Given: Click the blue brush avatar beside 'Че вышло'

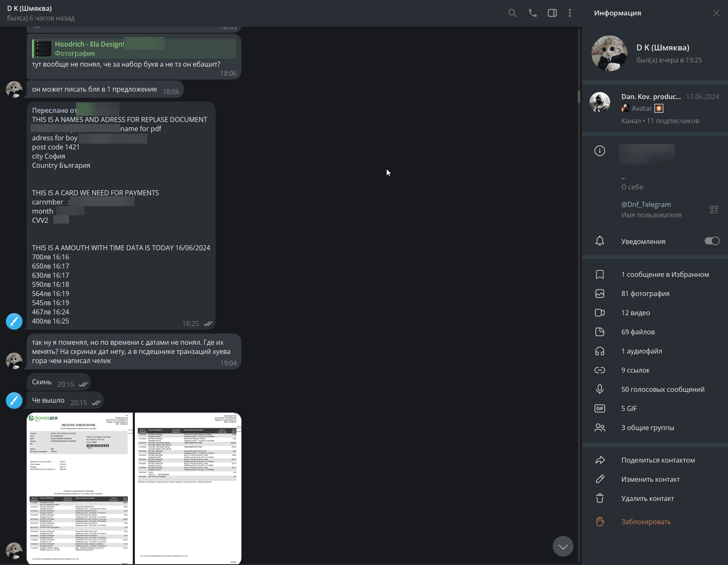Looking at the screenshot, I should (14, 401).
